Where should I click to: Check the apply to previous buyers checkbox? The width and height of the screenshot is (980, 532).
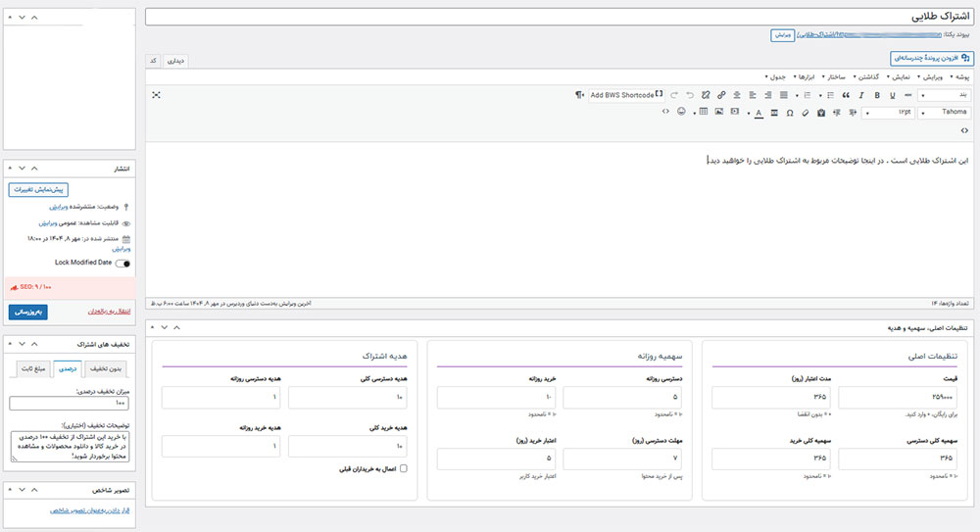(x=404, y=468)
